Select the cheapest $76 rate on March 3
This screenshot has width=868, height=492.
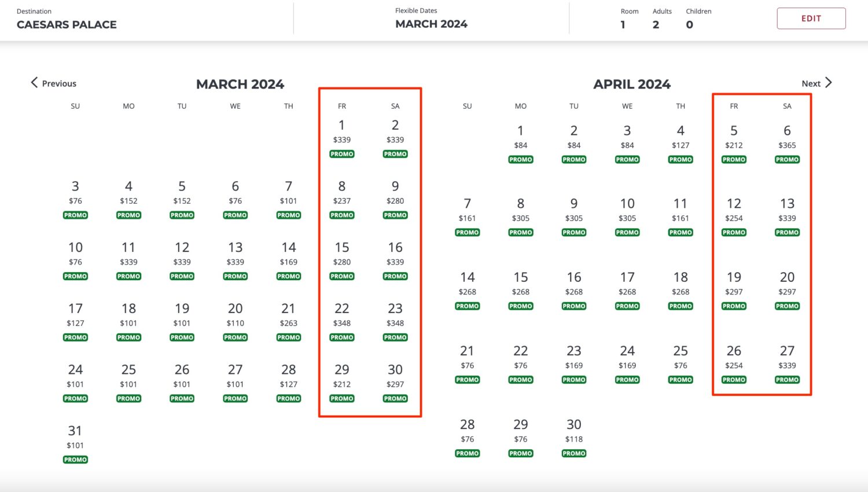(x=75, y=194)
